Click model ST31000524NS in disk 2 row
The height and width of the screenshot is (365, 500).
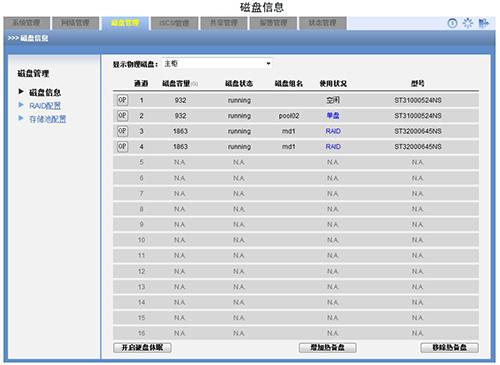tap(418, 116)
